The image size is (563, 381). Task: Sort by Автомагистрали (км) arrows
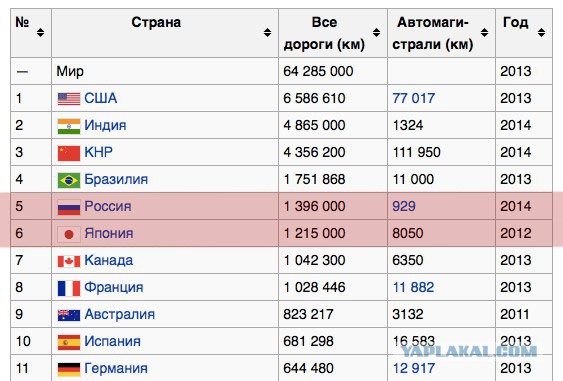coord(484,33)
